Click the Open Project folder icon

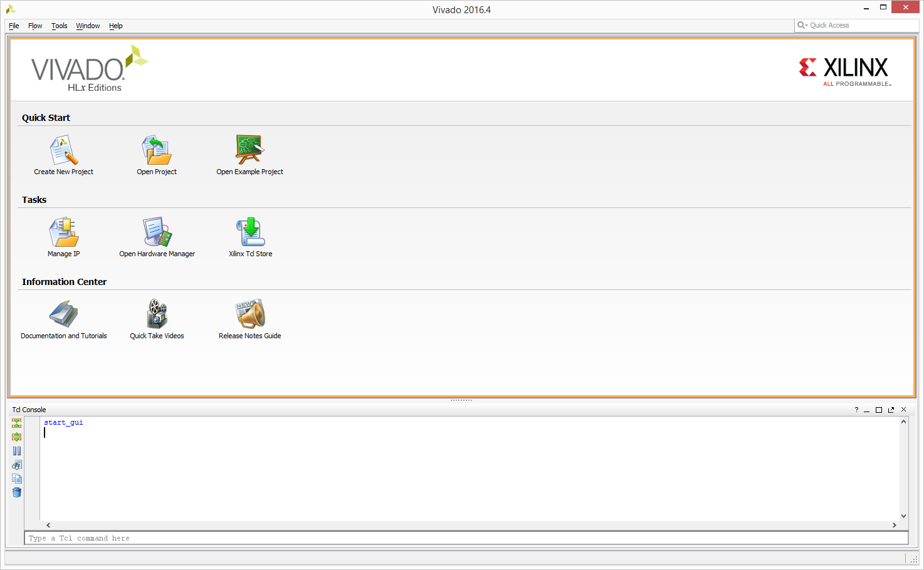(x=157, y=150)
